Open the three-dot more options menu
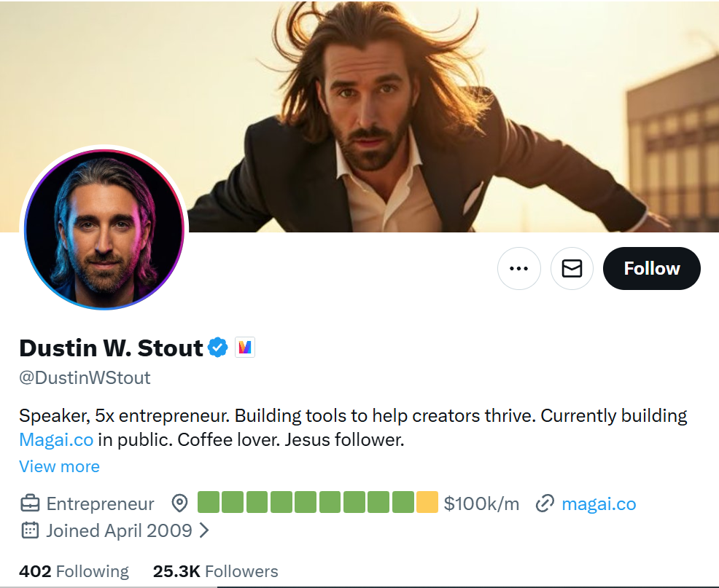The width and height of the screenshot is (719, 588). click(x=518, y=269)
